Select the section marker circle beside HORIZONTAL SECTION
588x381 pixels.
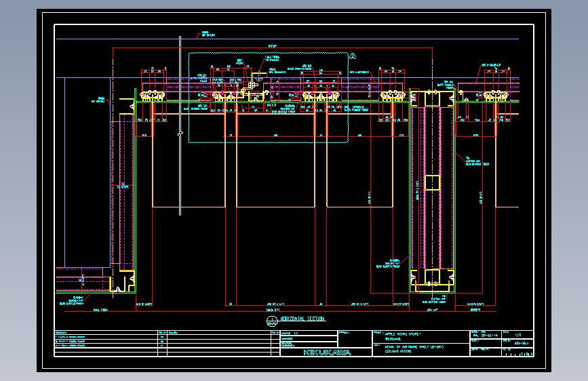pos(272,321)
